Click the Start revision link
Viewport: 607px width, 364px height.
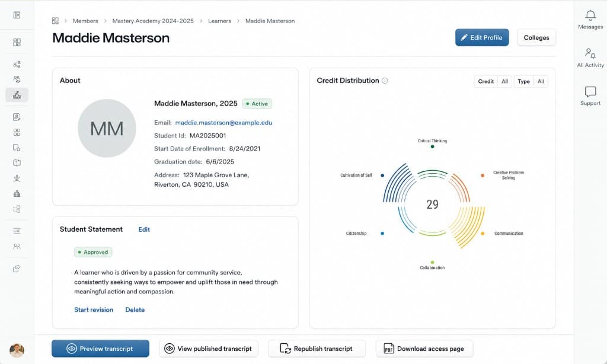point(94,310)
